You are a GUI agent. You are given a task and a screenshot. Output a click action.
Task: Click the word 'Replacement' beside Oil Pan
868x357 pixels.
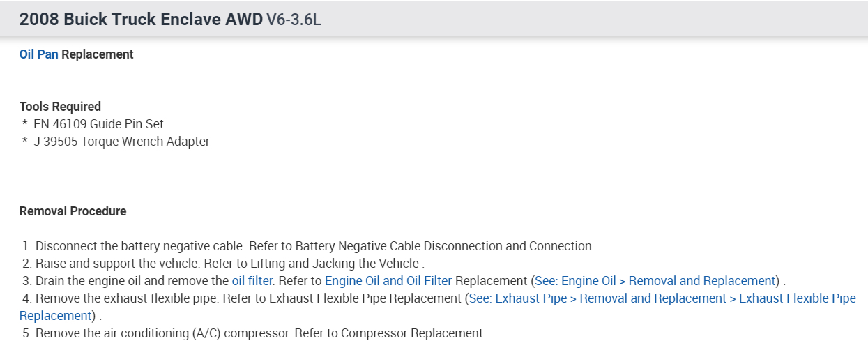(98, 54)
